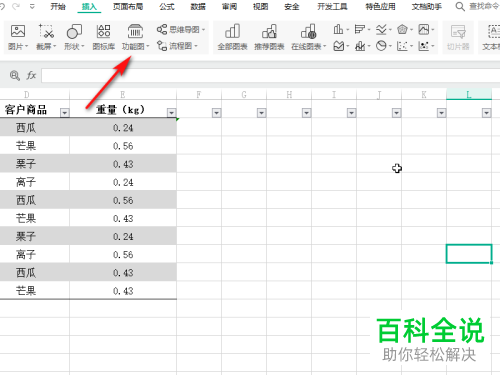Switch to the 审阅 tab
Image resolution: width=500 pixels, height=375 pixels.
click(229, 7)
